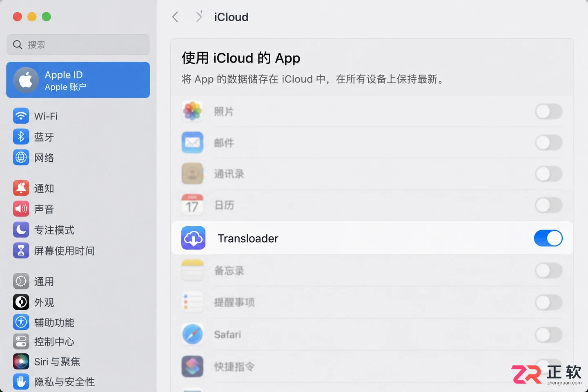Click the 屏幕使用时间 hourglass icon
Screen dimensions: 588x392
point(21,251)
